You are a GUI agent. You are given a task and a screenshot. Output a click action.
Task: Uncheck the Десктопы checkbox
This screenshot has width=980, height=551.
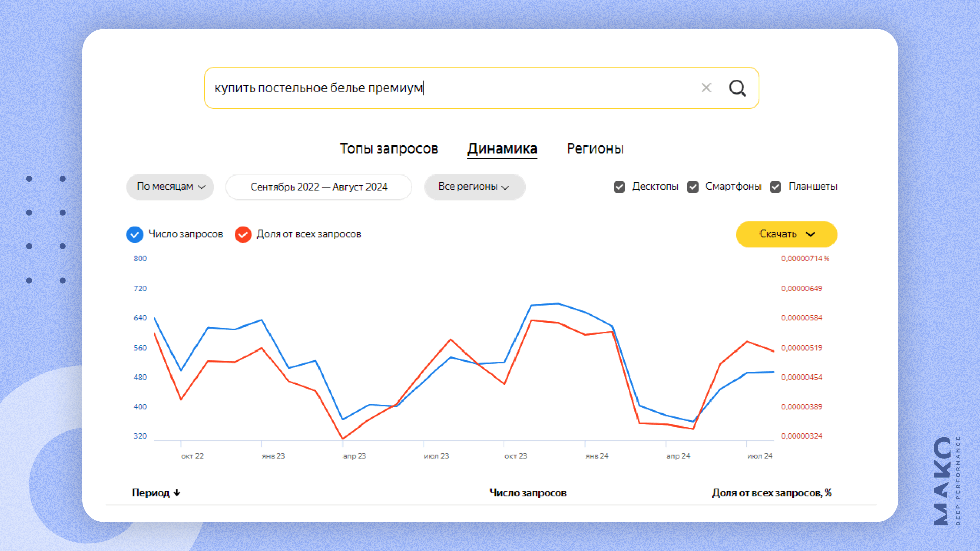pyautogui.click(x=619, y=187)
